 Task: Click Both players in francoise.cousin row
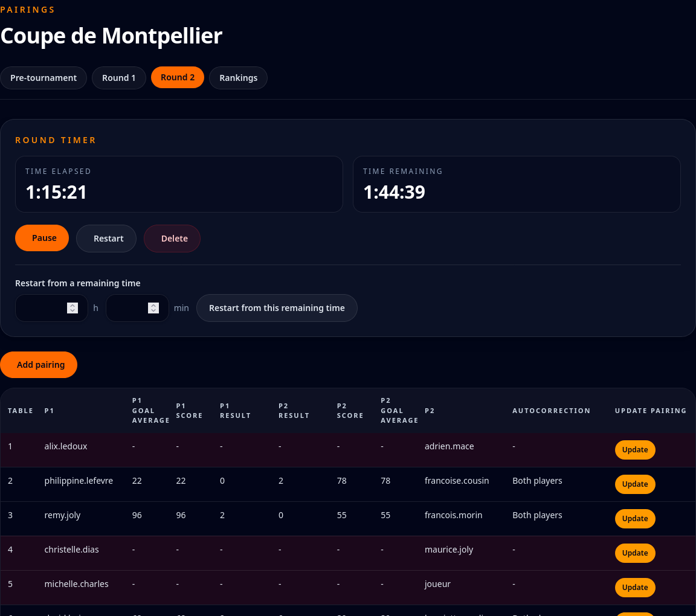click(x=537, y=481)
